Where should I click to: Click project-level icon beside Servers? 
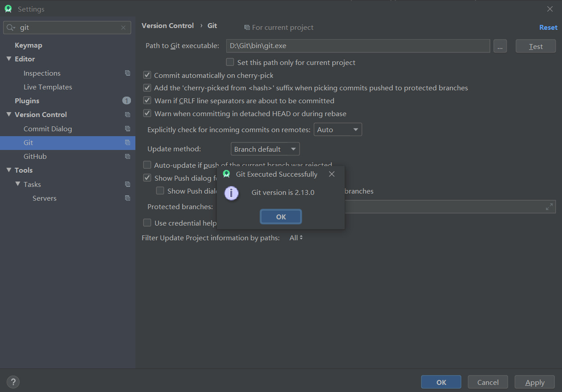pyautogui.click(x=128, y=198)
